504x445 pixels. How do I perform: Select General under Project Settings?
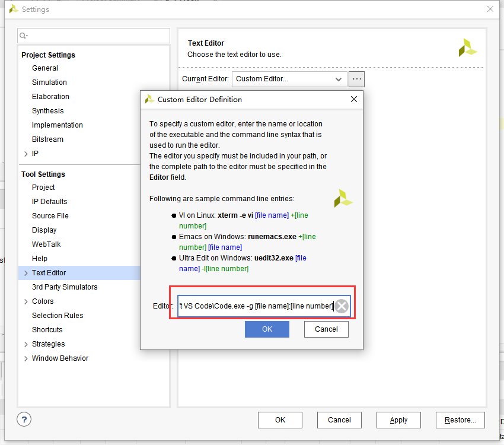pos(45,68)
